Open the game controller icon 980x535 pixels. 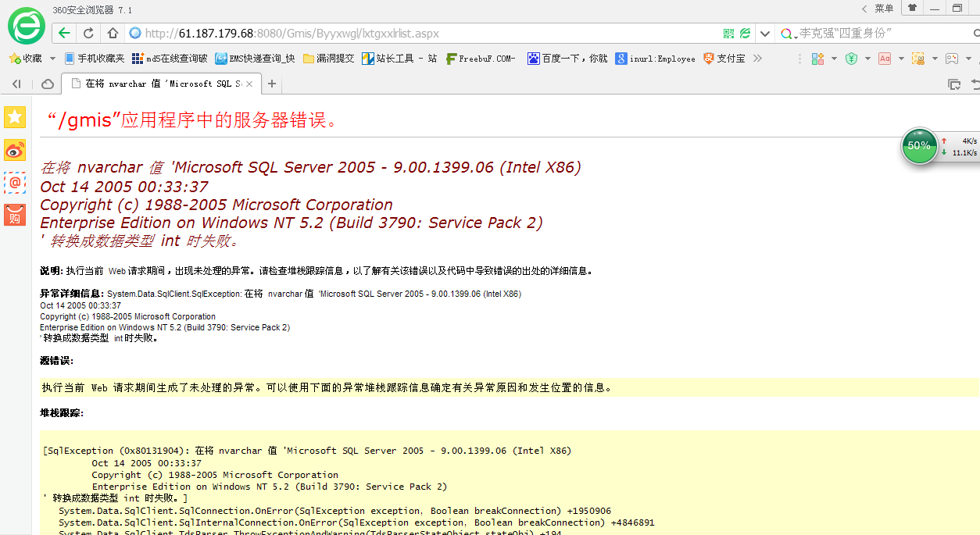(x=952, y=59)
